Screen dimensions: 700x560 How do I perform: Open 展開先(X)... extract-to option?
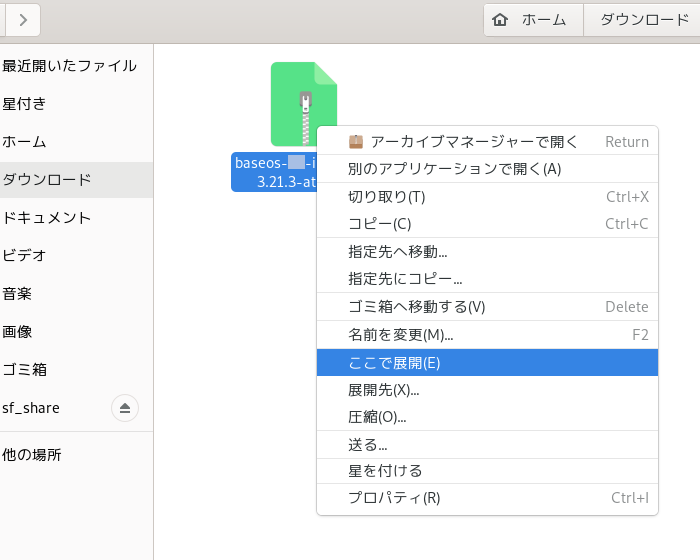click(383, 390)
